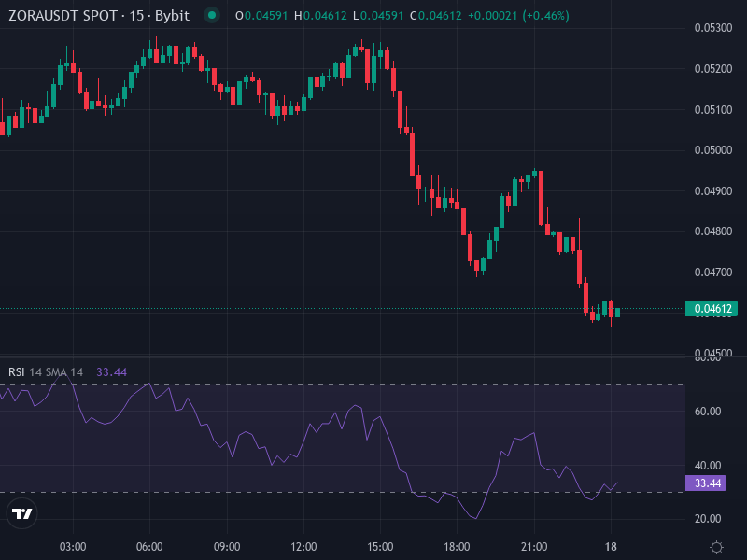Click the Bybit exchange name in legend
Viewport: 747px width, 560px height.
(173, 16)
